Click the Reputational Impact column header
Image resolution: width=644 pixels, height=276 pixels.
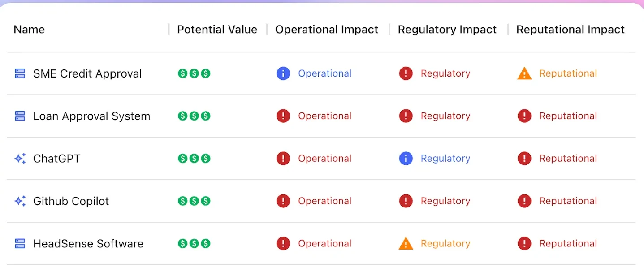point(571,30)
